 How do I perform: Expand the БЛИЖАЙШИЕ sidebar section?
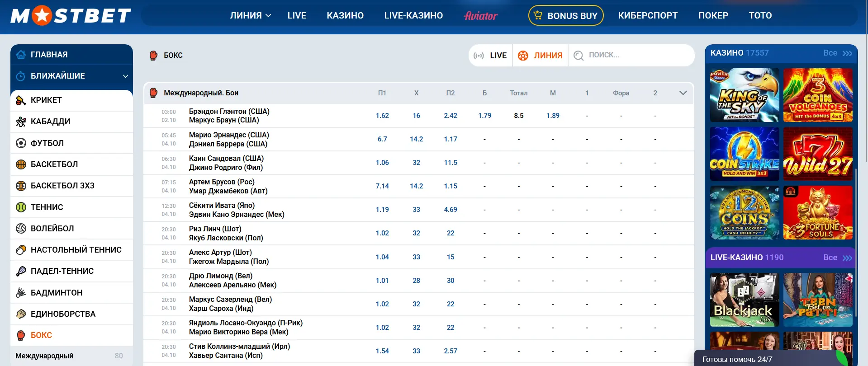(125, 76)
